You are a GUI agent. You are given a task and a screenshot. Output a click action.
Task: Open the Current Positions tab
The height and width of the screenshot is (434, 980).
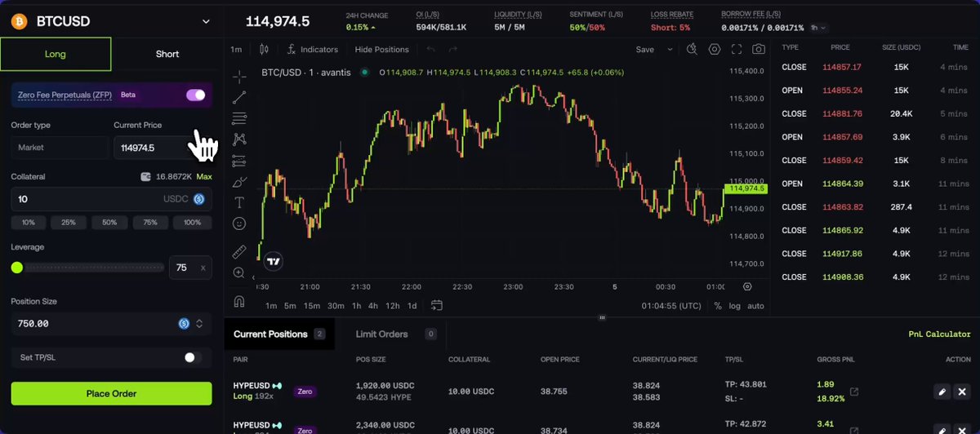279,334
